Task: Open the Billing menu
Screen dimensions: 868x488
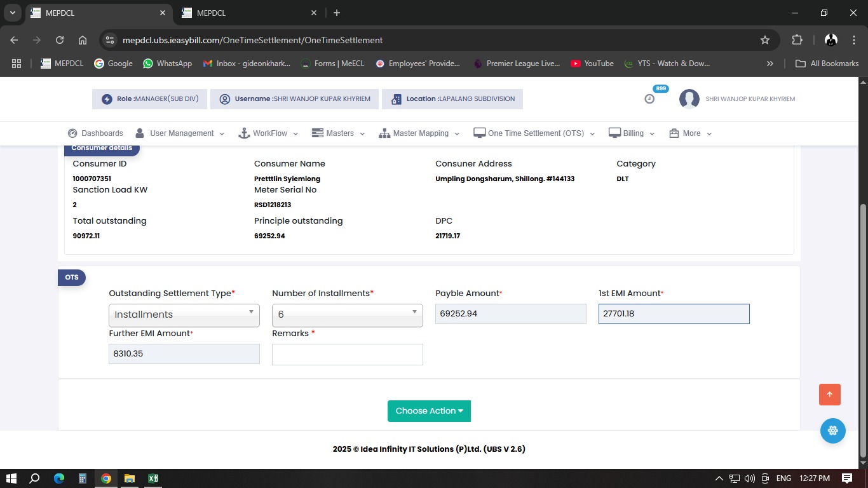Action: pos(632,133)
